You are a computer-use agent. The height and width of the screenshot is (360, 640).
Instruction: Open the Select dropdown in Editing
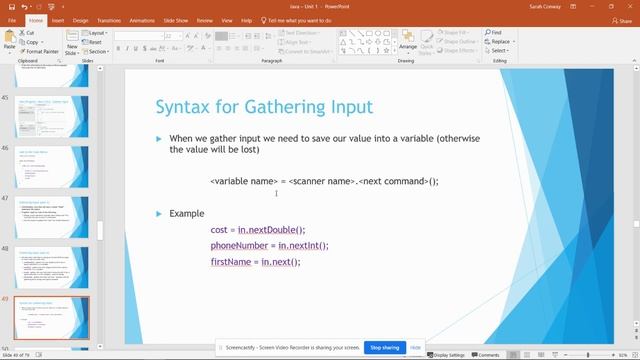497,51
